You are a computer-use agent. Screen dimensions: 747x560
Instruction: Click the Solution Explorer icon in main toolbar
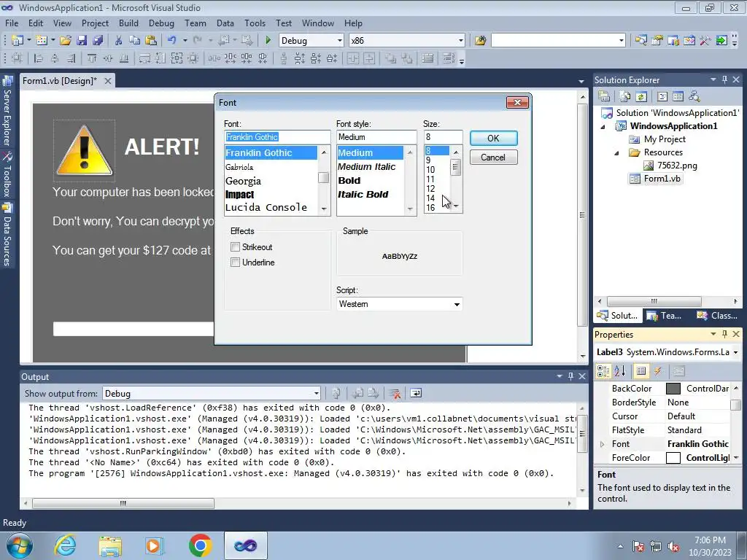tap(641, 41)
